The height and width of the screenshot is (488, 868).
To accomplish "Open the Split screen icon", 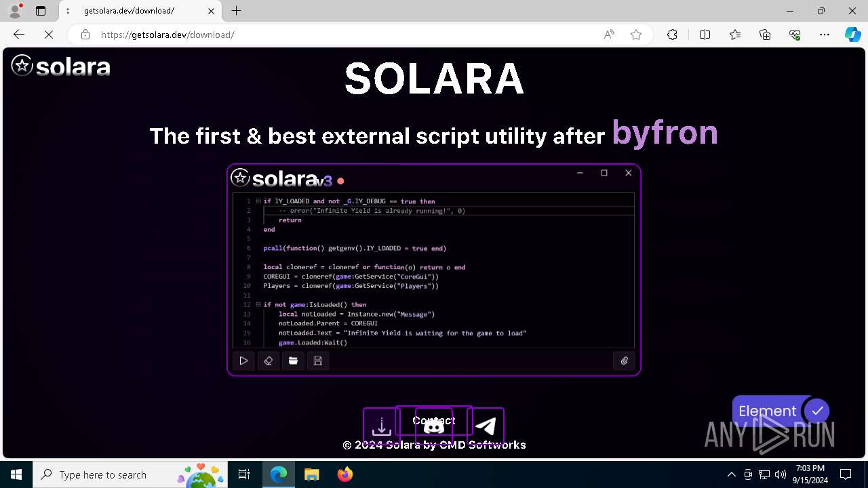I will [x=705, y=35].
